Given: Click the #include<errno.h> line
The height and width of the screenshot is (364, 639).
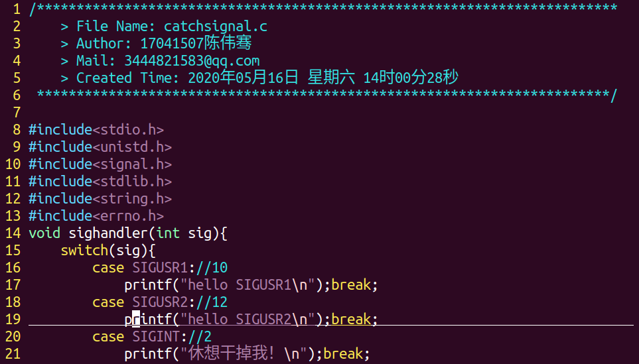Looking at the screenshot, I should click(x=96, y=216).
